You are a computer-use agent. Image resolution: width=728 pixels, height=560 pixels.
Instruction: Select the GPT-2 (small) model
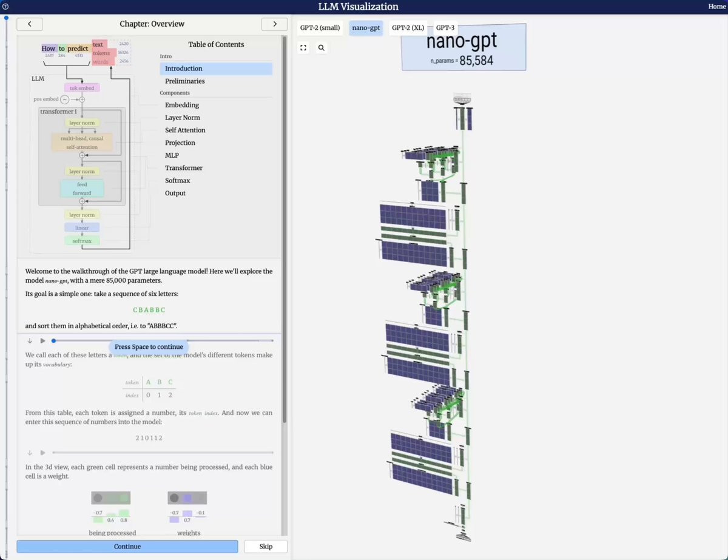pos(320,28)
